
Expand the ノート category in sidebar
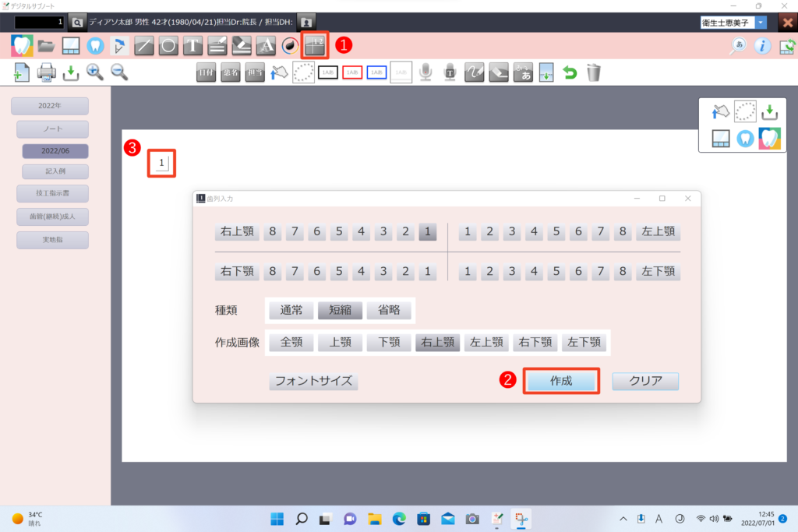pyautogui.click(x=52, y=129)
